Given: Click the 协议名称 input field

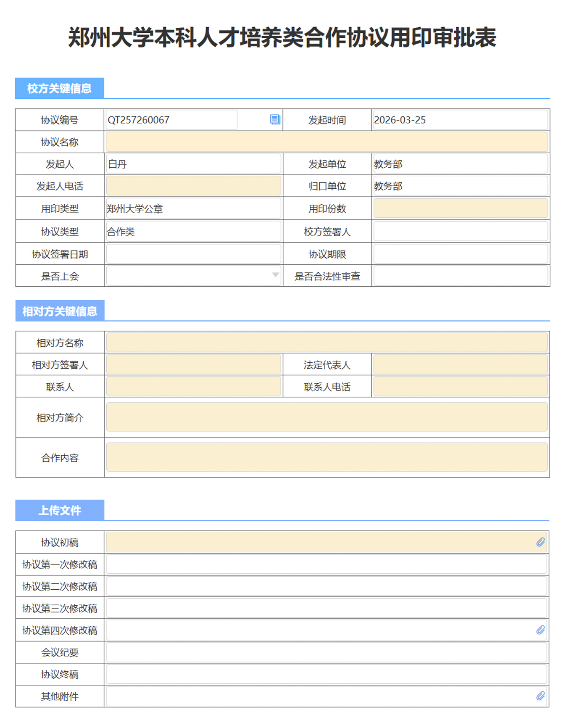Looking at the screenshot, I should (327, 142).
